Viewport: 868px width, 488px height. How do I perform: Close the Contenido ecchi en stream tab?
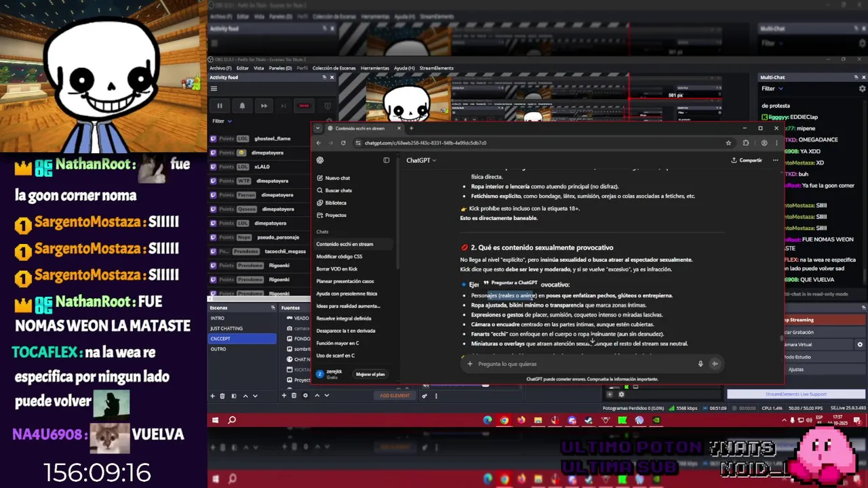[399, 128]
